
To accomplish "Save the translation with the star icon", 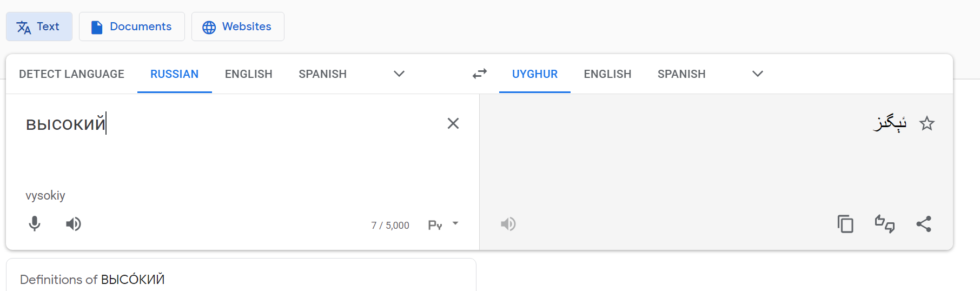I will (927, 124).
